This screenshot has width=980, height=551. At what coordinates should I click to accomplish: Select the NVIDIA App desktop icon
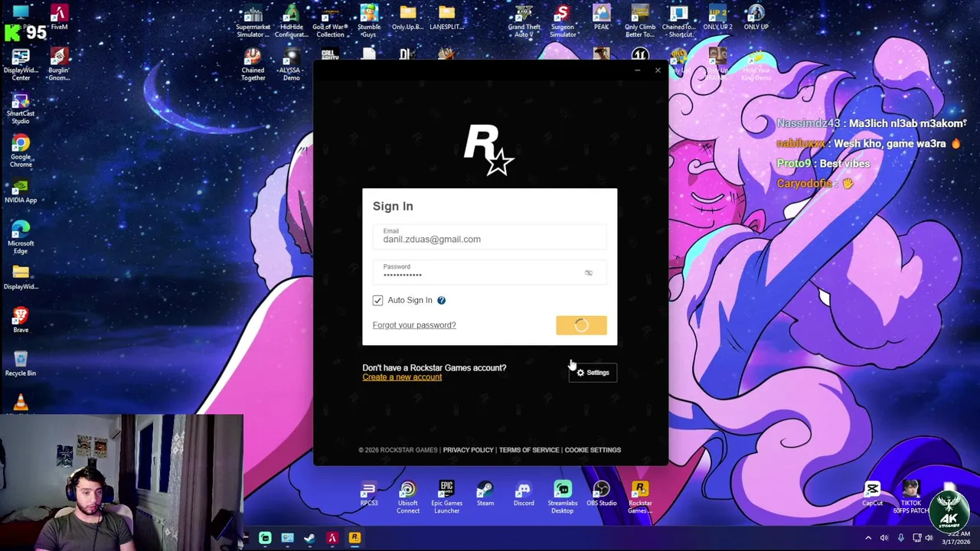click(21, 191)
